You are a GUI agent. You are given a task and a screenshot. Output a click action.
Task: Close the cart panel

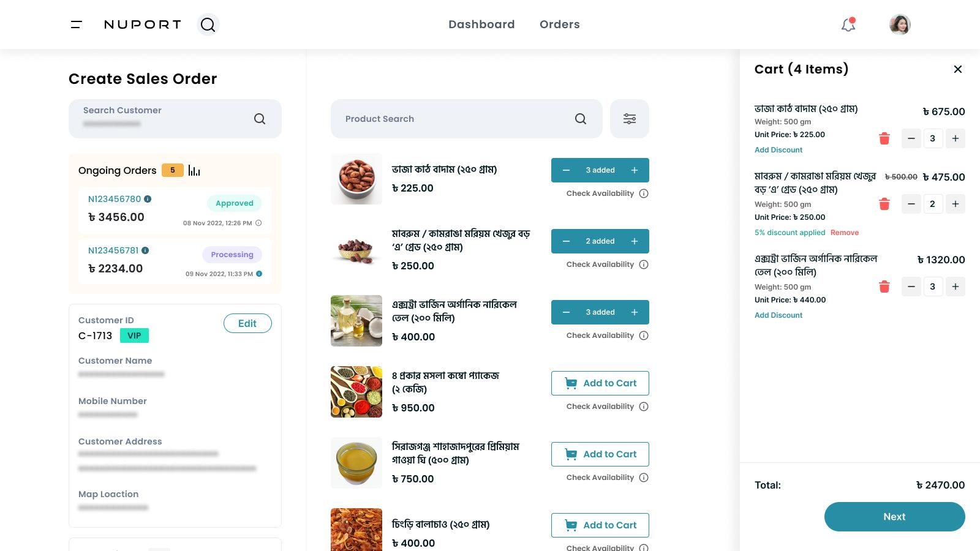957,69
